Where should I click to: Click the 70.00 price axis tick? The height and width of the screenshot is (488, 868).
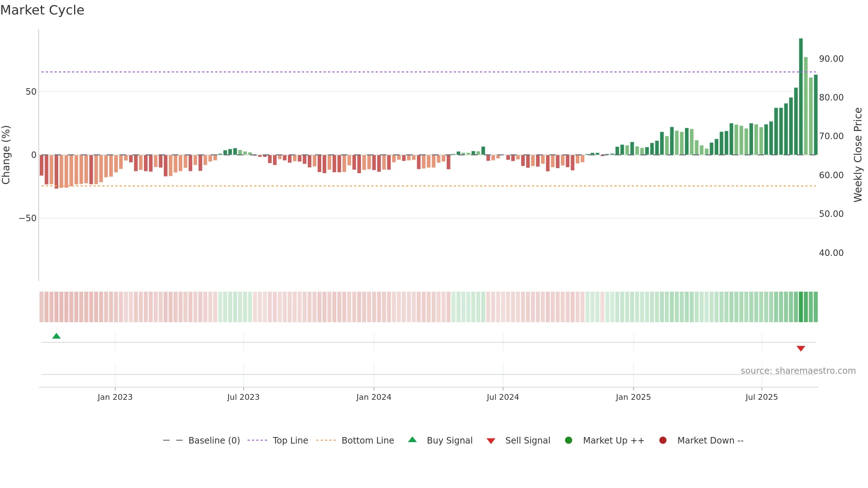click(x=831, y=136)
